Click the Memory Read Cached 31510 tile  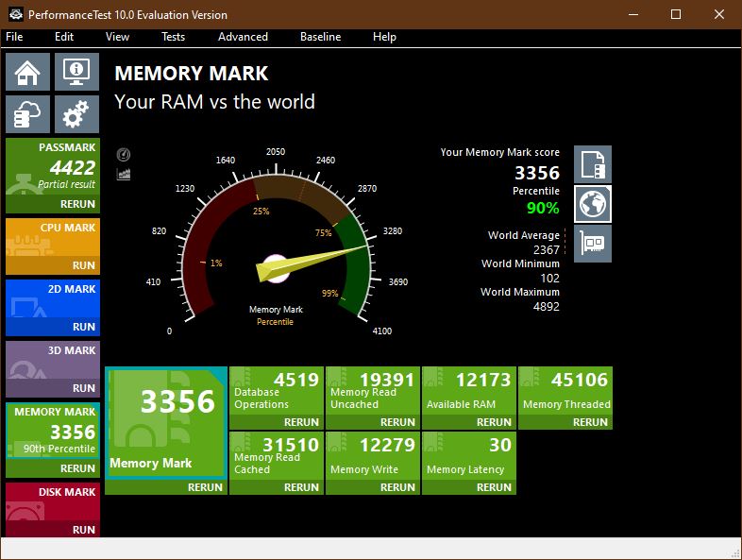click(277, 455)
